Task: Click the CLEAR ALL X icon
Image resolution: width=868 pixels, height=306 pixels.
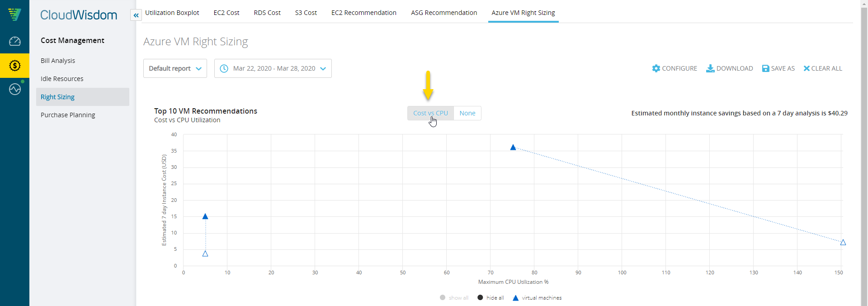Action: [x=806, y=68]
